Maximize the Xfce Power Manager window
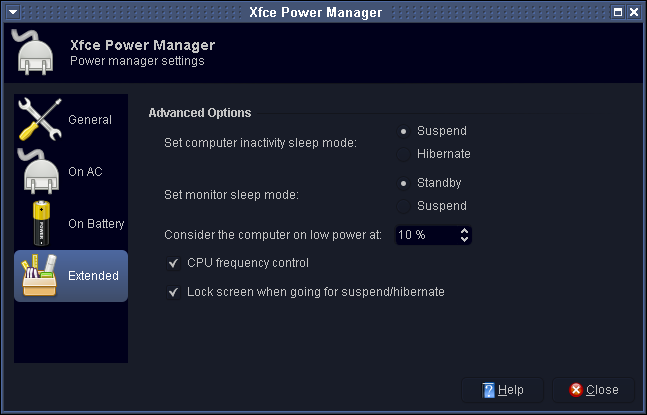Image resolution: width=647 pixels, height=415 pixels. [x=618, y=12]
